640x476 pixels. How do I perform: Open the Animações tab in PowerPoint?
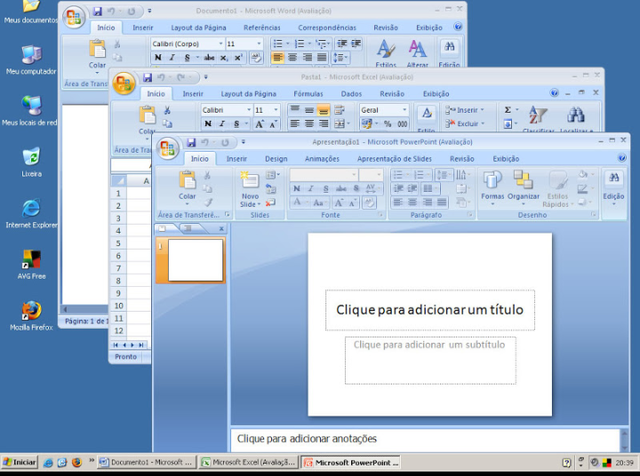(322, 159)
